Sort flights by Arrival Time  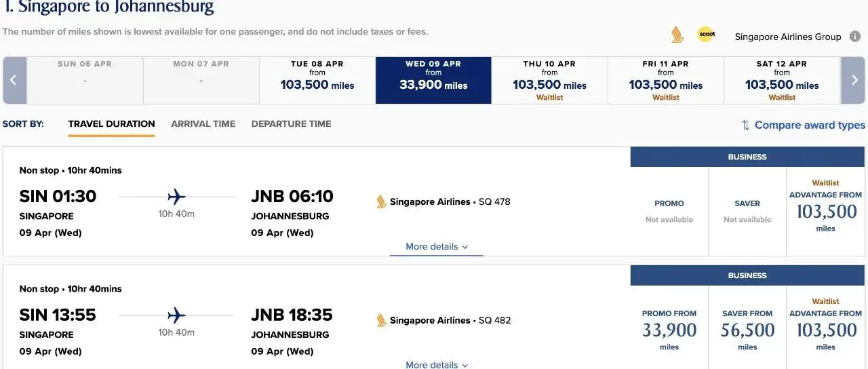tap(203, 124)
